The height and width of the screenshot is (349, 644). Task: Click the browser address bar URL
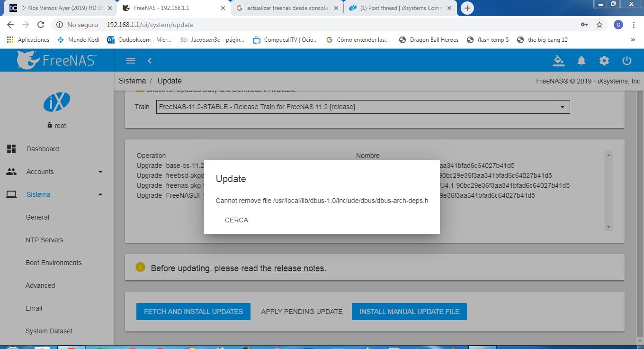tap(150, 25)
